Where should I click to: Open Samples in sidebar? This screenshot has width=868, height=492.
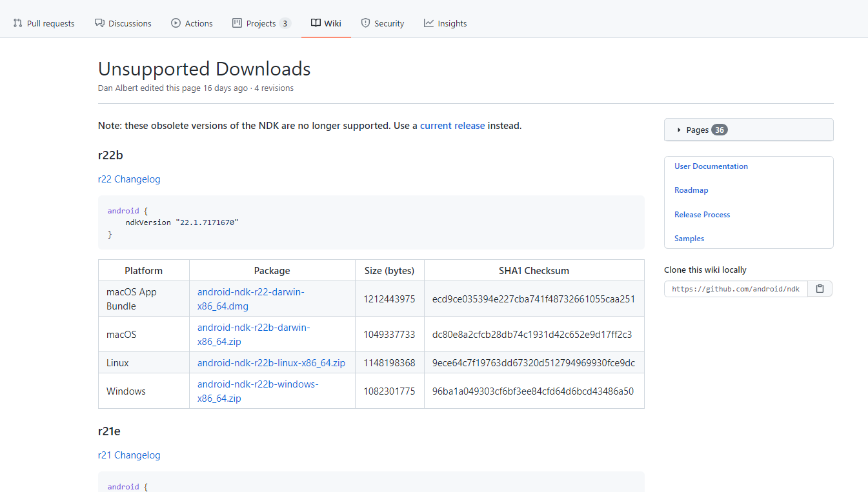click(689, 239)
